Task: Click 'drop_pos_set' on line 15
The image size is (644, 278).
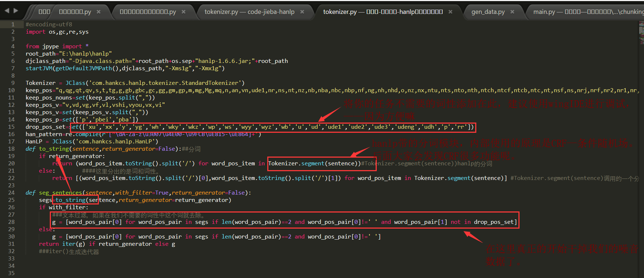Action: point(45,127)
